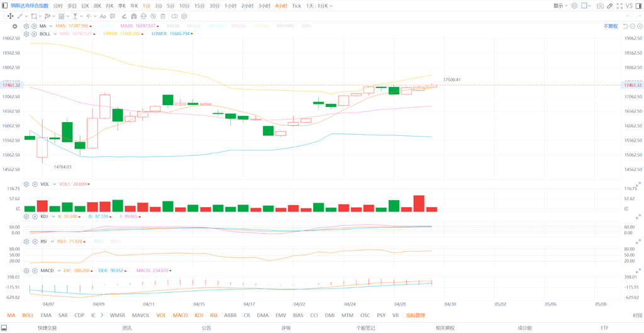Close the RSI indicator panel

click(35, 241)
